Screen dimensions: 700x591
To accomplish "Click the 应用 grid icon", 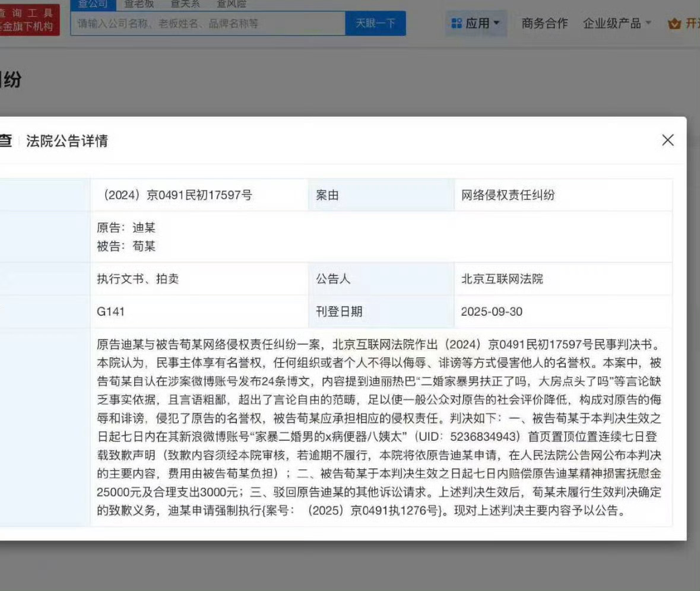I will [456, 24].
